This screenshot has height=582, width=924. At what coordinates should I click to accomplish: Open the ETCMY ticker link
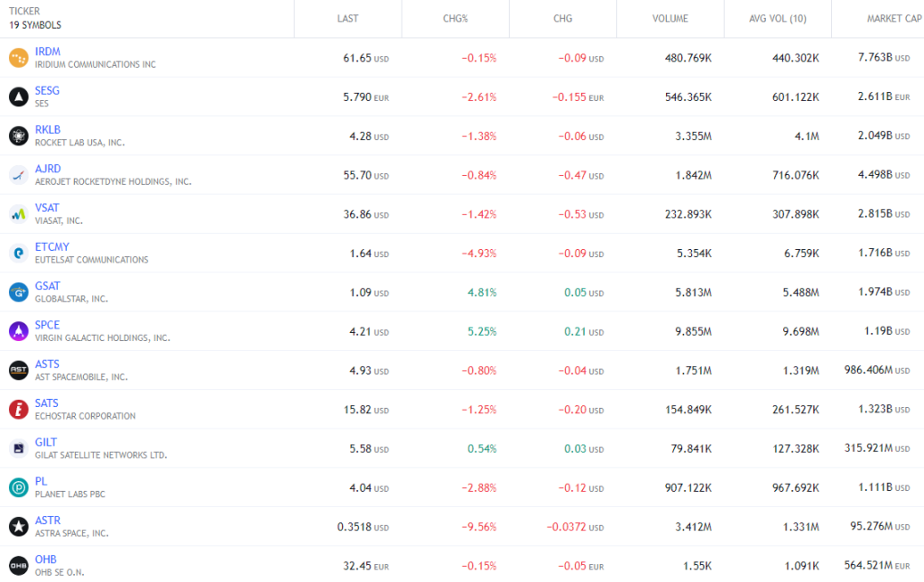[51, 247]
